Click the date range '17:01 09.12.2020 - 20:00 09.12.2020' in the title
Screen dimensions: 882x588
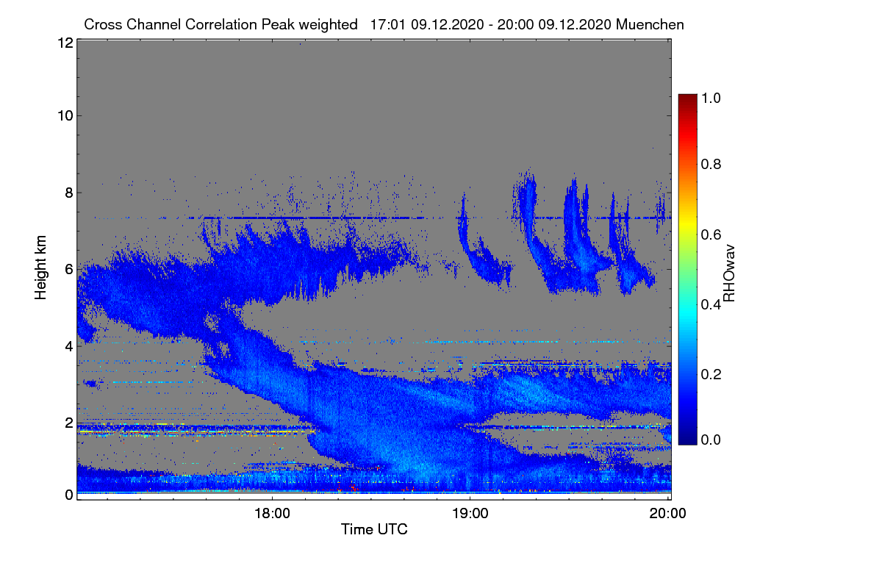(492, 24)
